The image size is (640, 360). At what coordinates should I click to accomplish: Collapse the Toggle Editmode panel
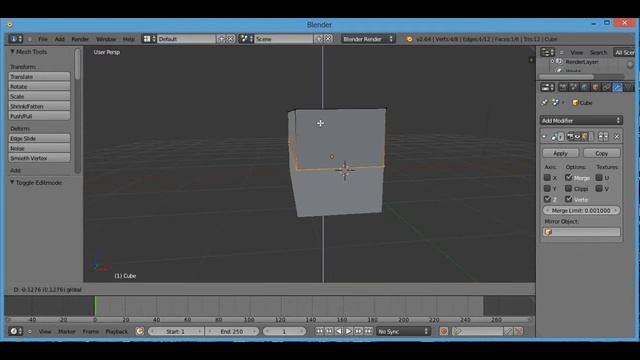12,182
